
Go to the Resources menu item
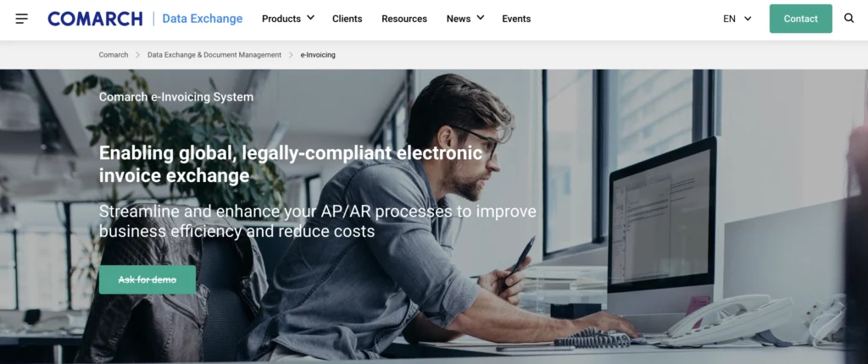click(x=404, y=19)
